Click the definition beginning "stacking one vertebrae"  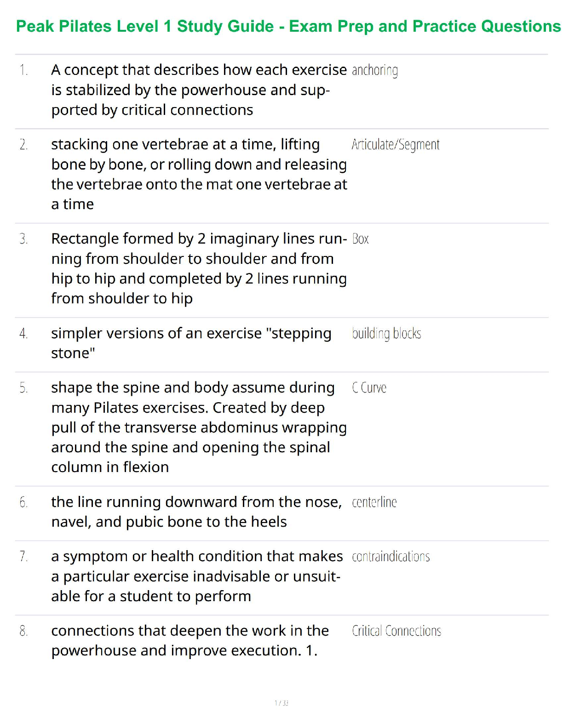[x=199, y=174]
